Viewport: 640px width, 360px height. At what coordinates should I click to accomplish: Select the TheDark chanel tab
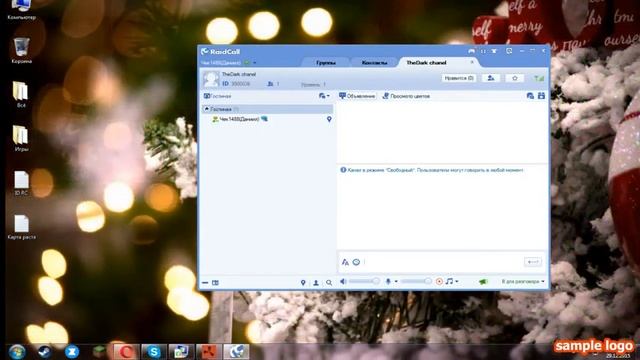(x=426, y=62)
